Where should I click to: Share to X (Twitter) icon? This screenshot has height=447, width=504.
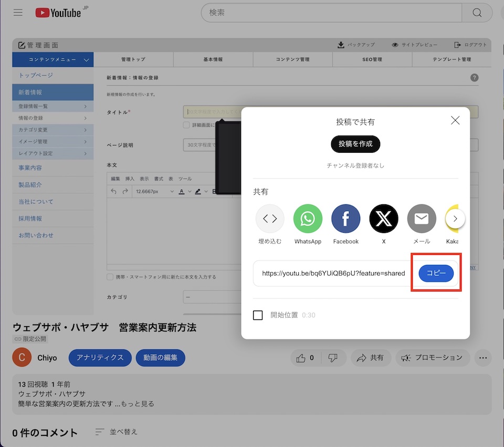[x=384, y=219]
